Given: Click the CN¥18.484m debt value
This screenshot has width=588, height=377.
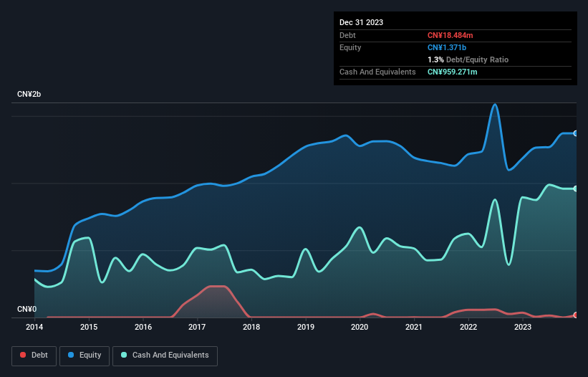Looking at the screenshot, I should [450, 35].
